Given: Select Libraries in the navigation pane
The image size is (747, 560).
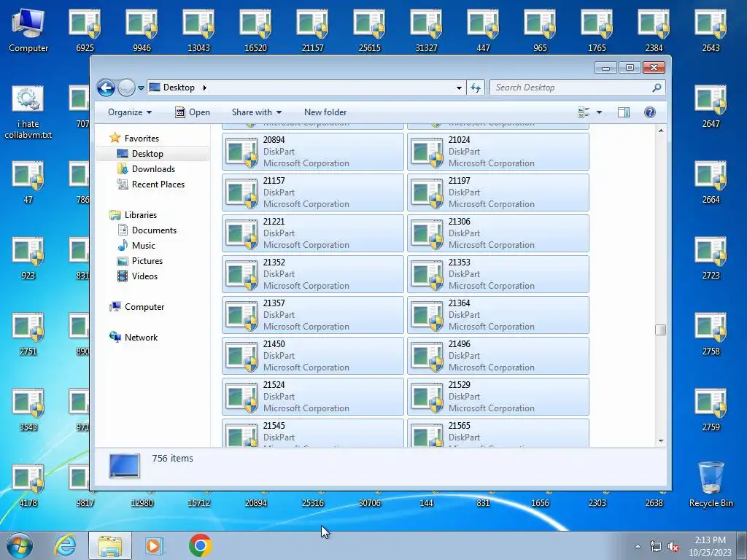Looking at the screenshot, I should coord(141,215).
